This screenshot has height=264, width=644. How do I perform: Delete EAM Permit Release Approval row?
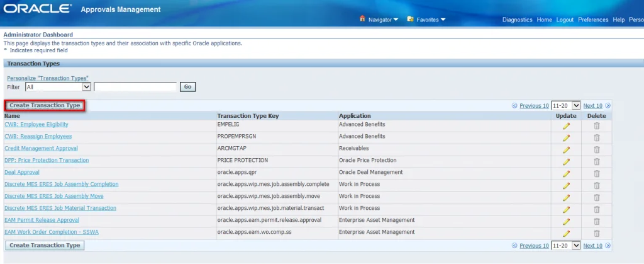click(x=597, y=221)
